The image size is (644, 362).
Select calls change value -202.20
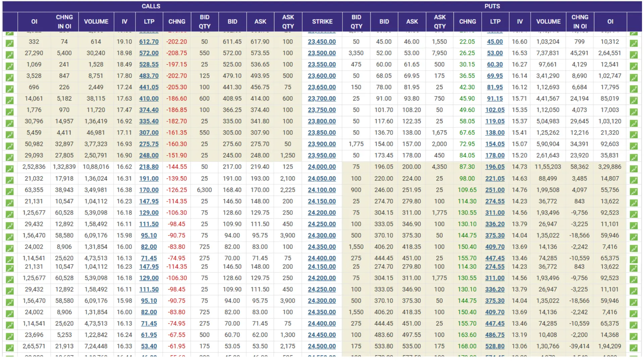tap(177, 42)
